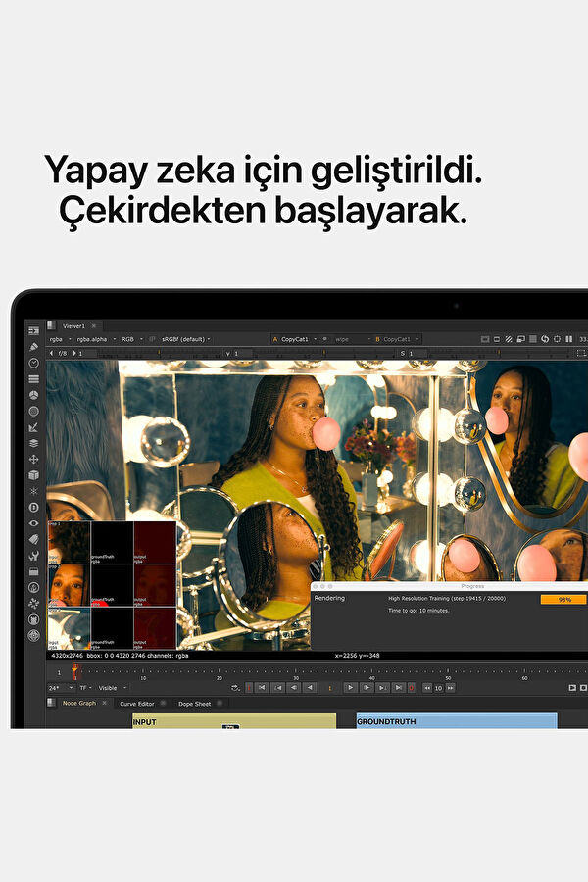
Task: Click the gamma slider next to Y
Action: [324, 353]
